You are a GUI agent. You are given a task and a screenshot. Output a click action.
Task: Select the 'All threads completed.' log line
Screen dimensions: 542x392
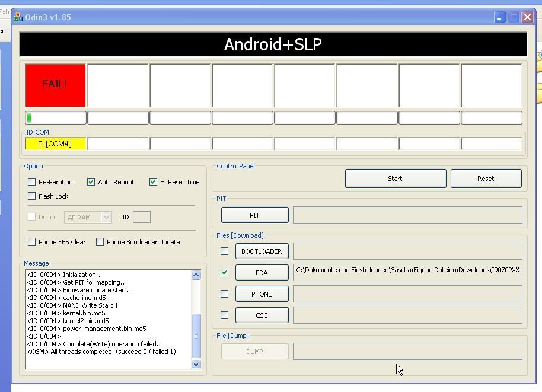click(101, 352)
